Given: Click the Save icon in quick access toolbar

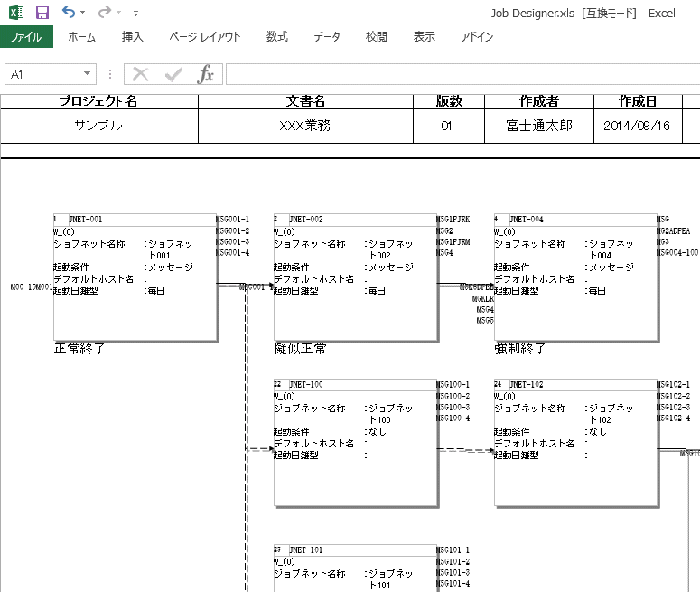Looking at the screenshot, I should click(42, 13).
